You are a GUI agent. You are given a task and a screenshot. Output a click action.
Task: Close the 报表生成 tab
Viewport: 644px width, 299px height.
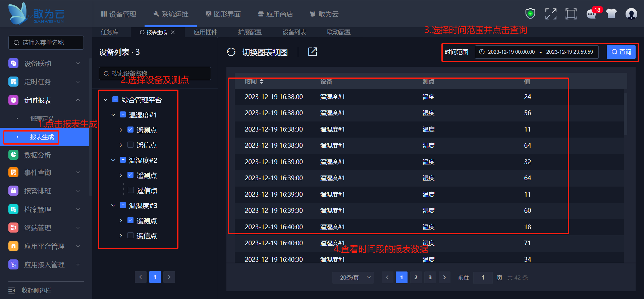click(x=173, y=32)
